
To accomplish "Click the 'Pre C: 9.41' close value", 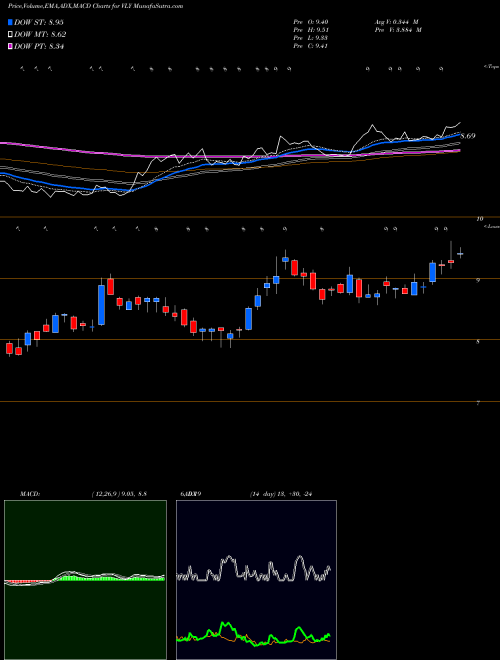I will click(311, 46).
